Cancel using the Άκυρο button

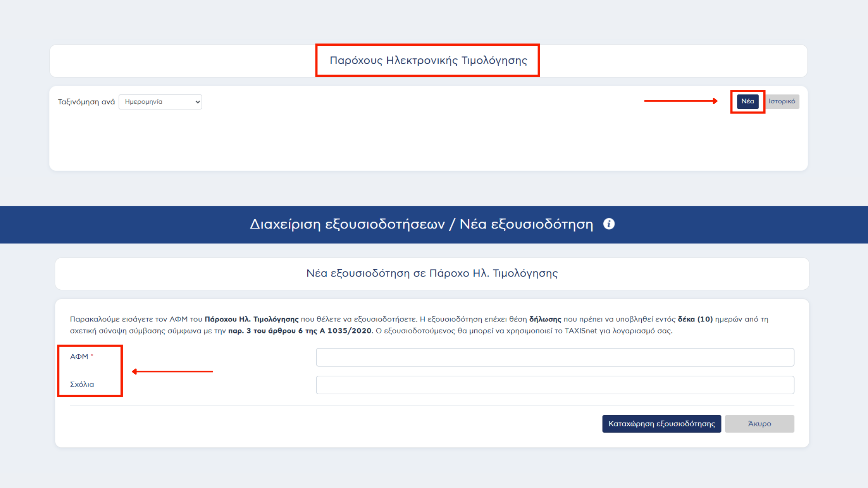click(x=759, y=424)
